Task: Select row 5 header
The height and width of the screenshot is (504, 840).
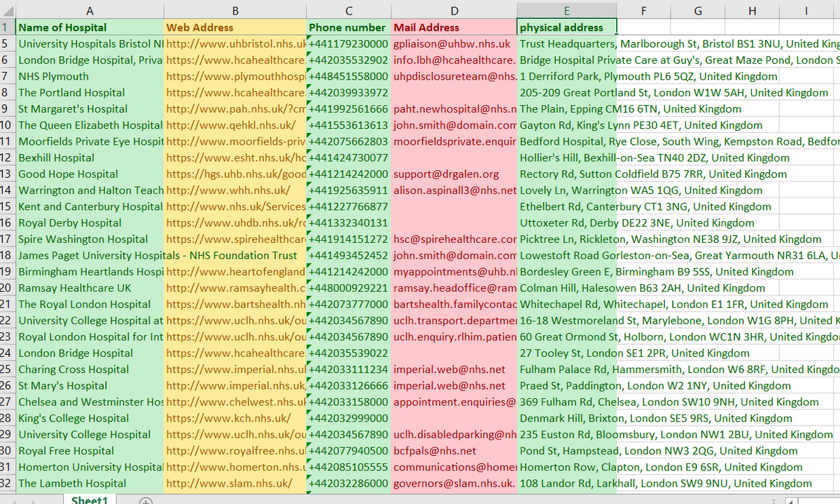Action: pos(7,43)
